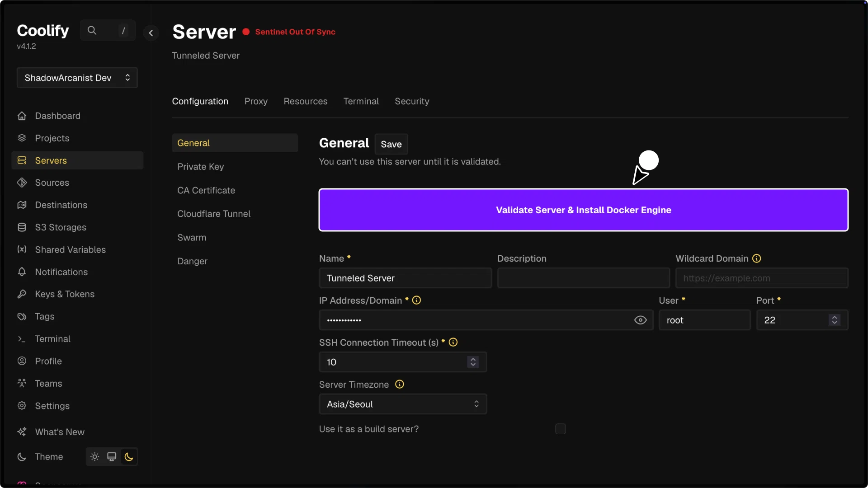Click the Servers icon in sidebar
The image size is (868, 488).
click(22, 160)
